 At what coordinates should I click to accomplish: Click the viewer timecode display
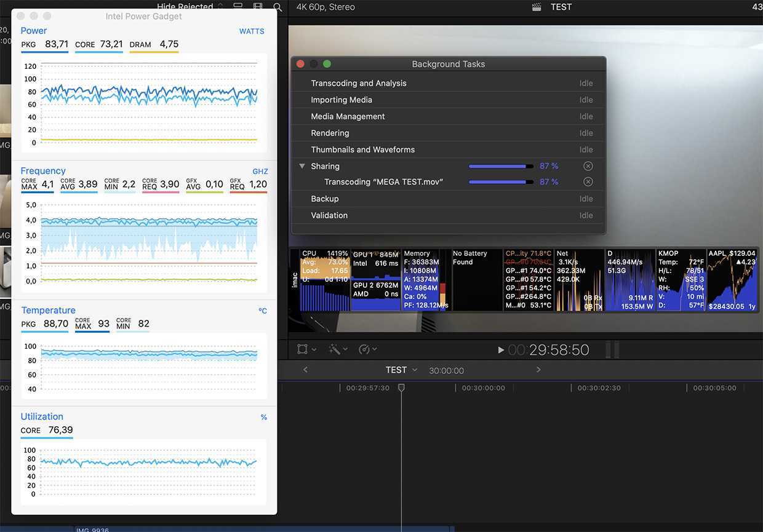point(549,350)
